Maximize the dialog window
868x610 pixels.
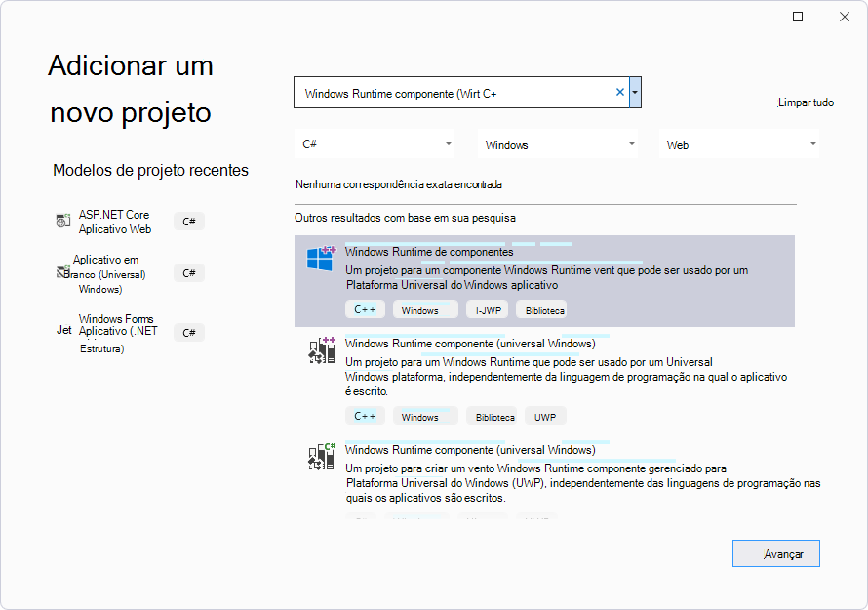(798, 17)
